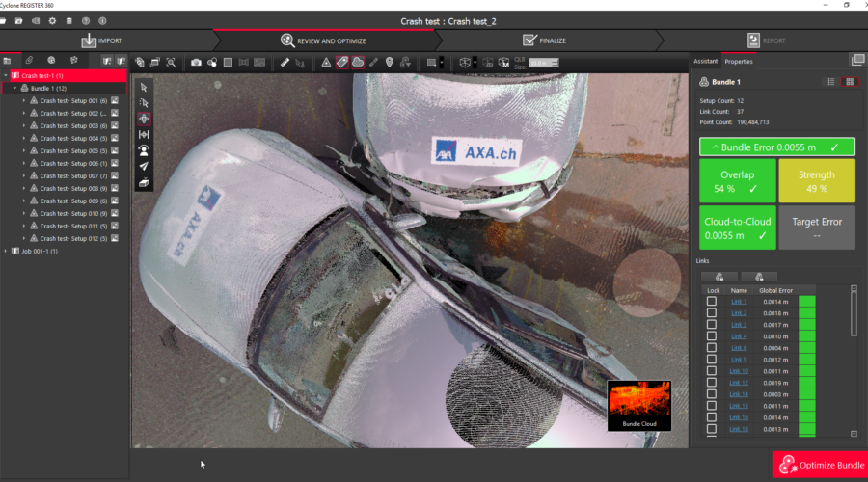The height and width of the screenshot is (482, 868).
Task: Select the arrow pointer tool in viewer
Action: tap(144, 88)
